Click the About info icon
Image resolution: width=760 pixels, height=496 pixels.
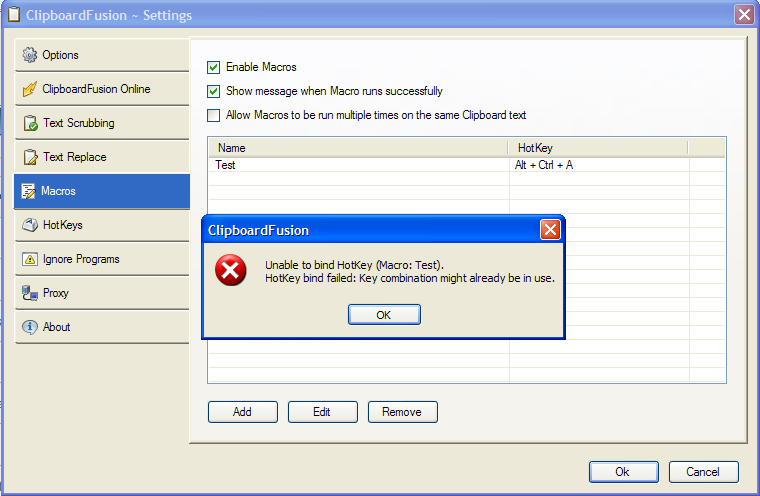(30, 327)
